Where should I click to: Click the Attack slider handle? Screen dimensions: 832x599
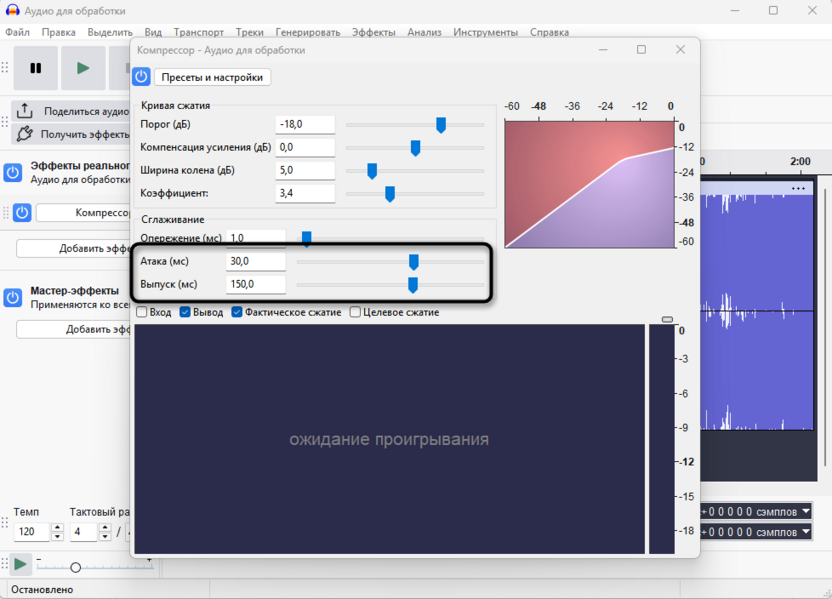pos(413,262)
